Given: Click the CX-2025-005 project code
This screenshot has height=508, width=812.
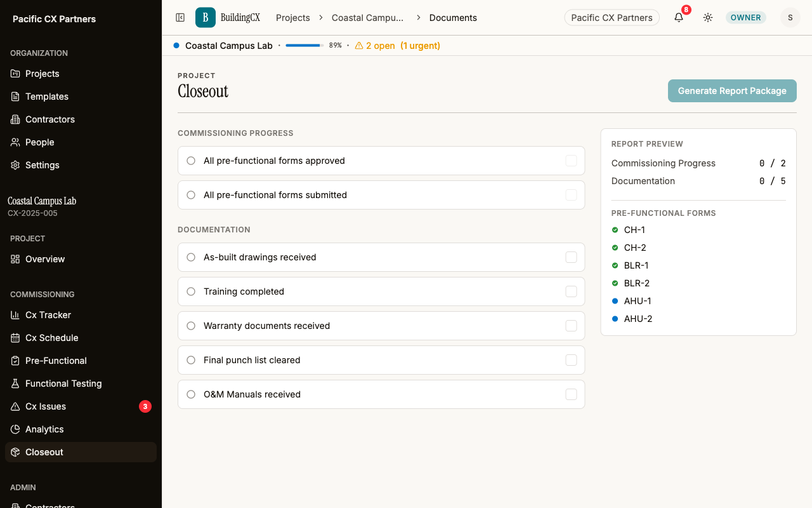Looking at the screenshot, I should (32, 213).
